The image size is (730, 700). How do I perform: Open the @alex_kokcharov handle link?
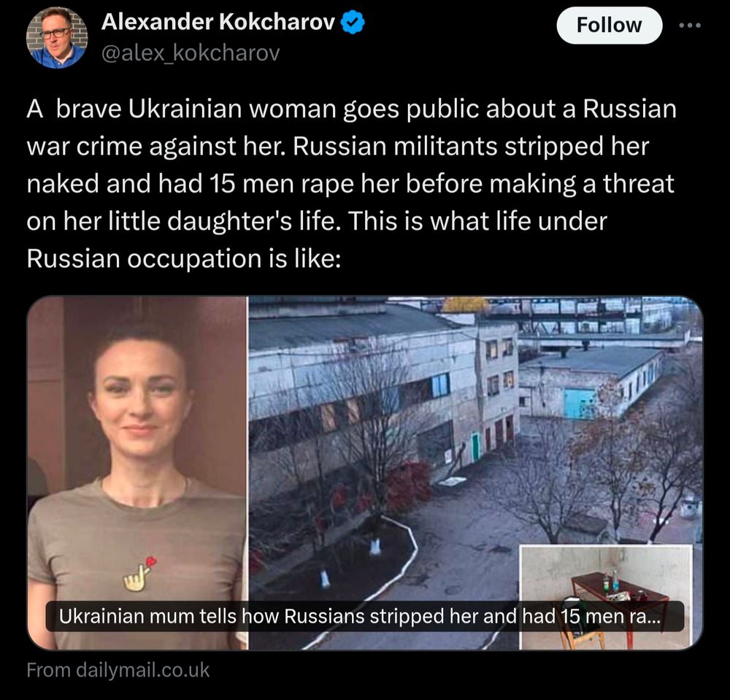(191, 53)
